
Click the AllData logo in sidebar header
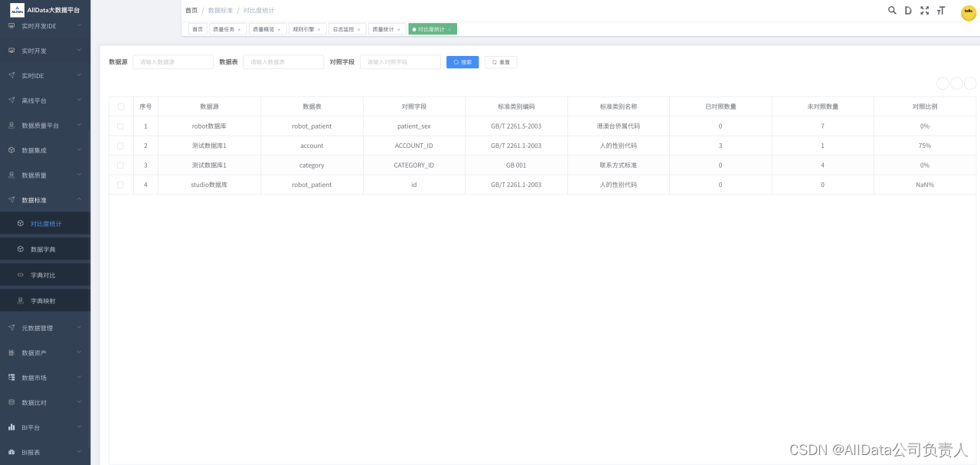17,10
